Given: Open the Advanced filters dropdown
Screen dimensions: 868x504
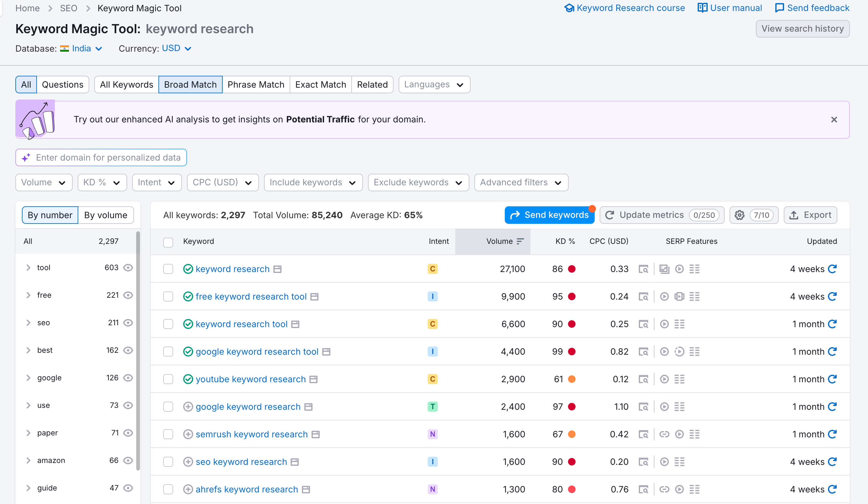Looking at the screenshot, I should click(521, 183).
